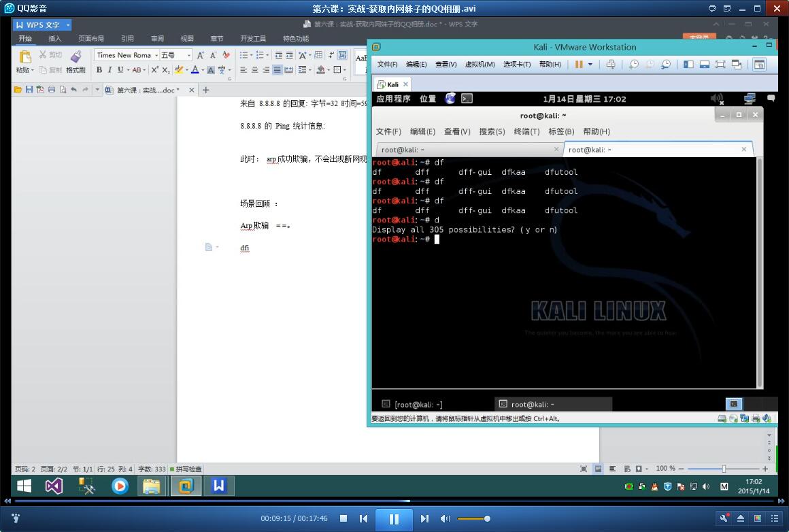Click the WPS undo arrow icon

click(x=74, y=90)
